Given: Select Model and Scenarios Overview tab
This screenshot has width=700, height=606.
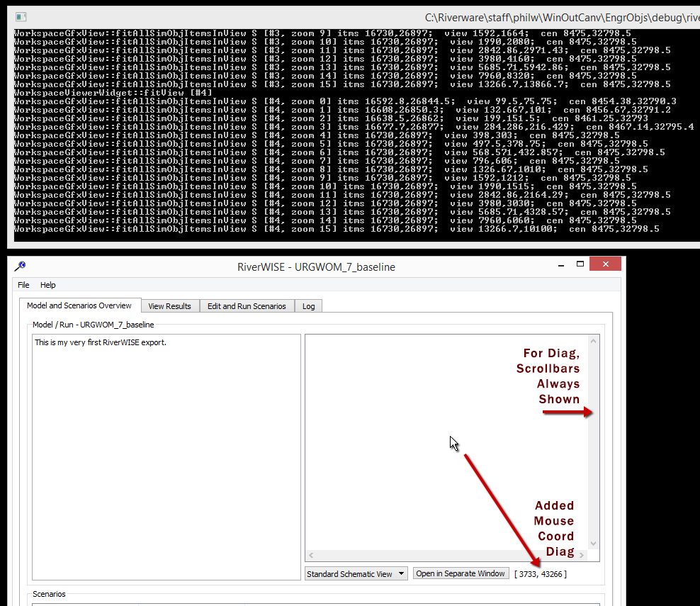Looking at the screenshot, I should pyautogui.click(x=79, y=305).
